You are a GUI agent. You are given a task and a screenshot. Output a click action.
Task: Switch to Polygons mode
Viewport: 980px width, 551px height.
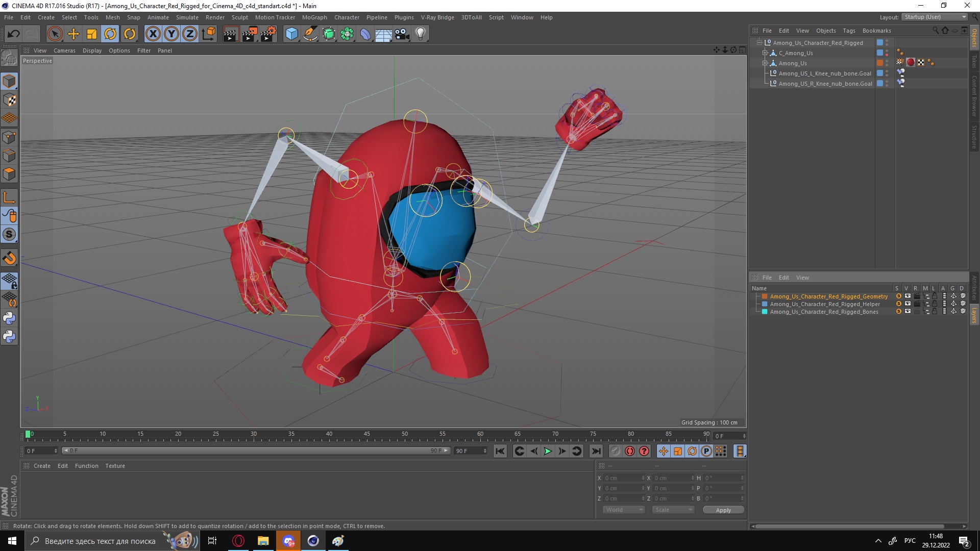pos(9,174)
